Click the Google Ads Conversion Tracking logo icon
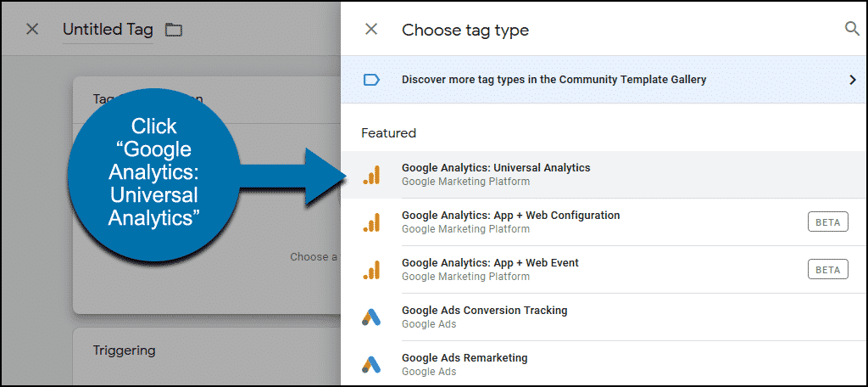Viewport: 868px width, 387px height. (371, 317)
